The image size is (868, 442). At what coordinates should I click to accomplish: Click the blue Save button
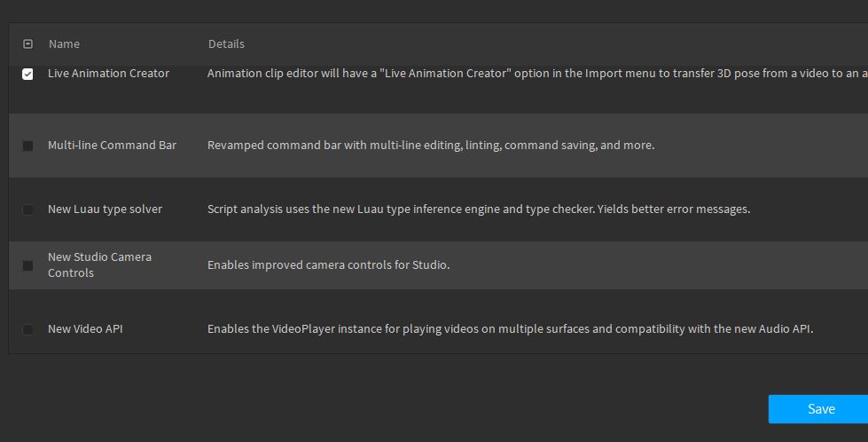coord(818,409)
